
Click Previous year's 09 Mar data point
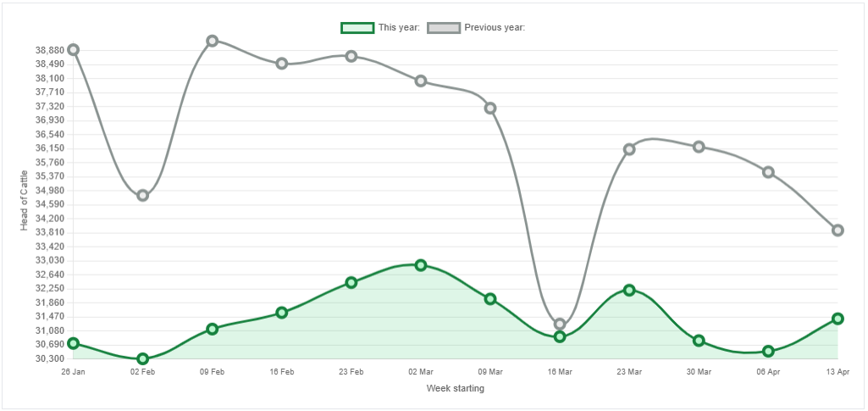[x=490, y=108]
